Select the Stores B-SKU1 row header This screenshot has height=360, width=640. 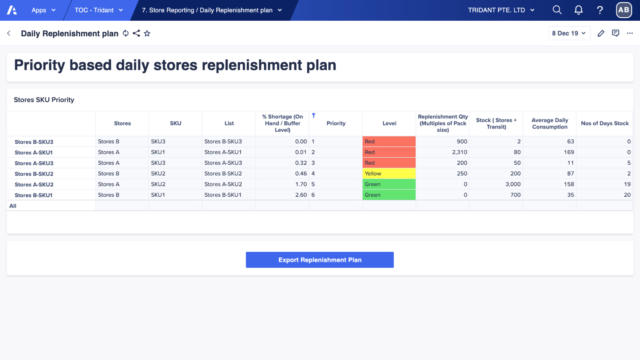click(51, 195)
